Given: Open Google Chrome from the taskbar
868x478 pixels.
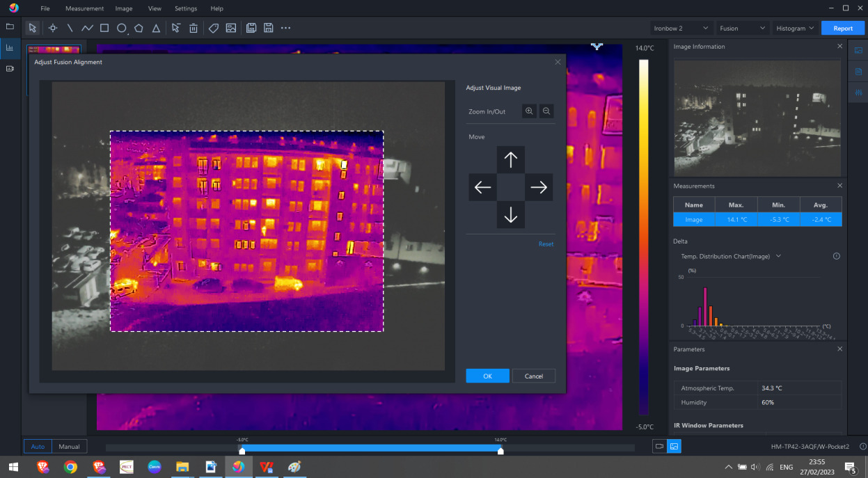Looking at the screenshot, I should point(70,467).
